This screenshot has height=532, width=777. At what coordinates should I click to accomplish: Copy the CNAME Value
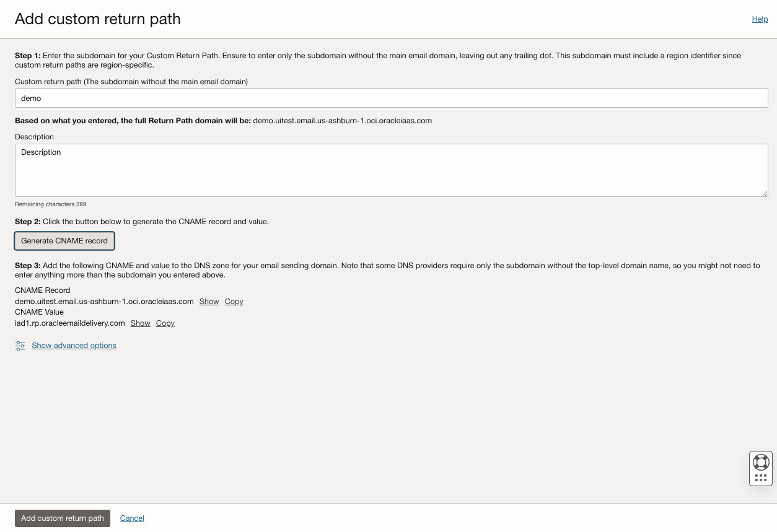[x=165, y=323]
